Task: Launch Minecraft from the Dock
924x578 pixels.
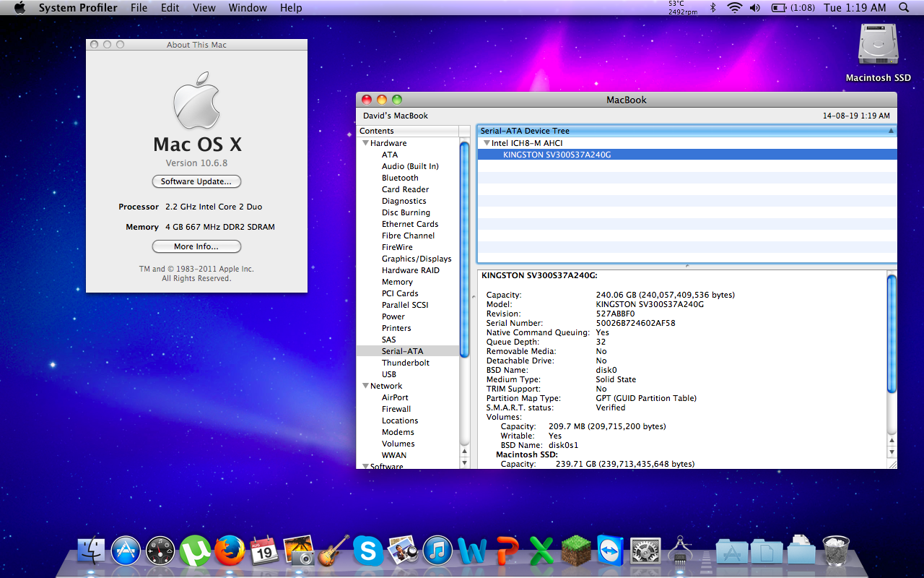Action: [x=576, y=551]
